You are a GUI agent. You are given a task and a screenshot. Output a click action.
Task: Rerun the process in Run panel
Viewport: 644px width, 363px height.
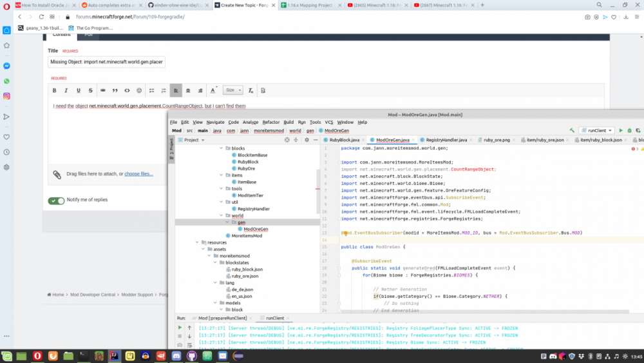coord(180,328)
